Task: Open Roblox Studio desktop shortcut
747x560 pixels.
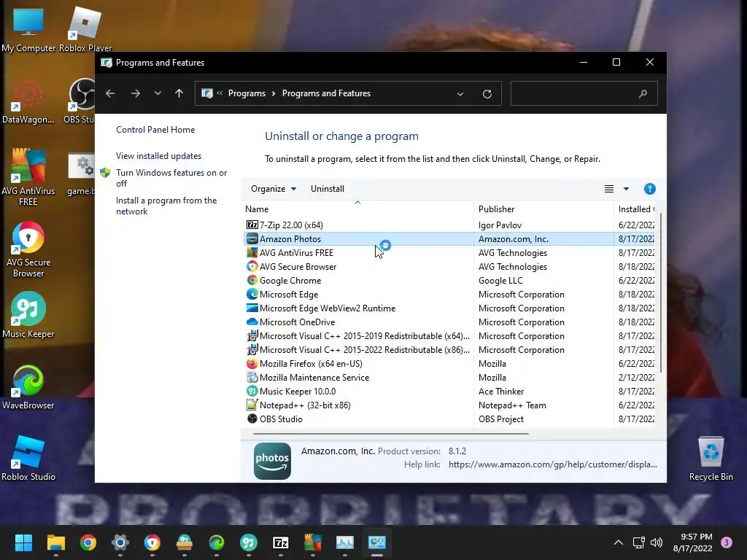Action: coord(28,458)
